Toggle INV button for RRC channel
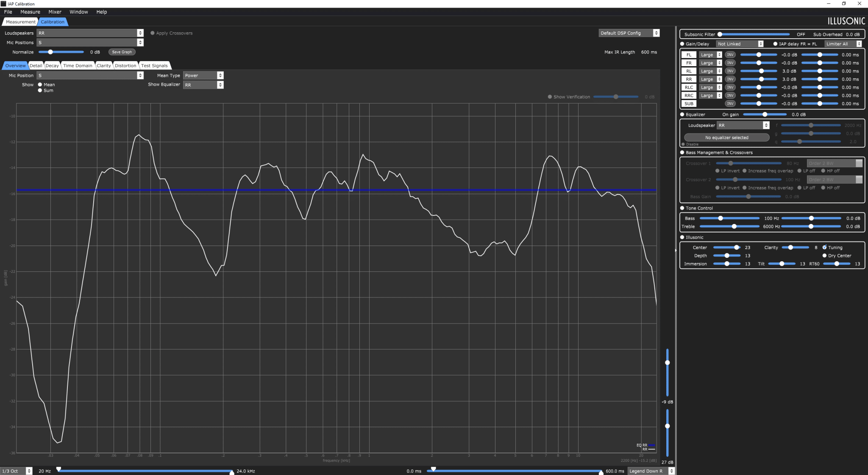Screen dimensions: 868x475 tap(730, 95)
